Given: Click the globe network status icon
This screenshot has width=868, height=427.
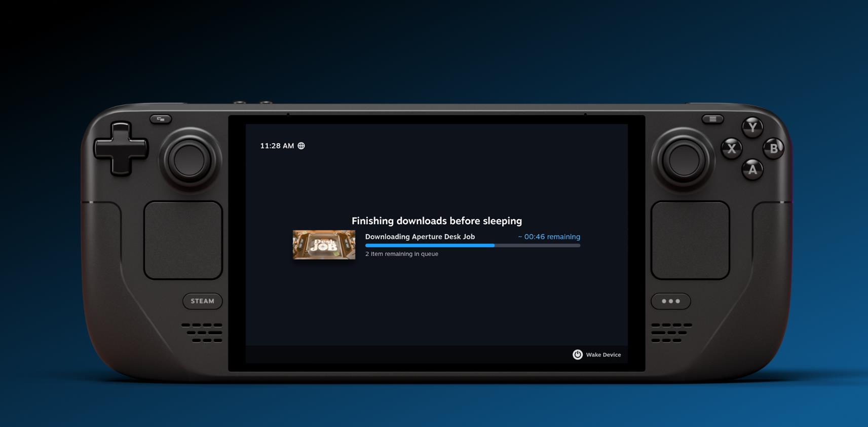Looking at the screenshot, I should [301, 146].
